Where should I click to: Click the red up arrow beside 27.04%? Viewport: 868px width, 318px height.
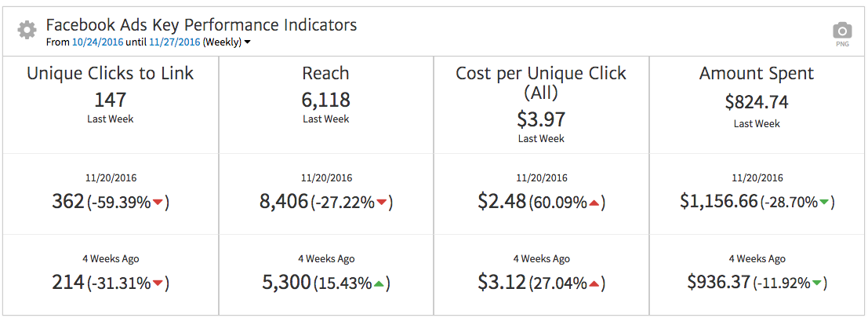point(594,283)
